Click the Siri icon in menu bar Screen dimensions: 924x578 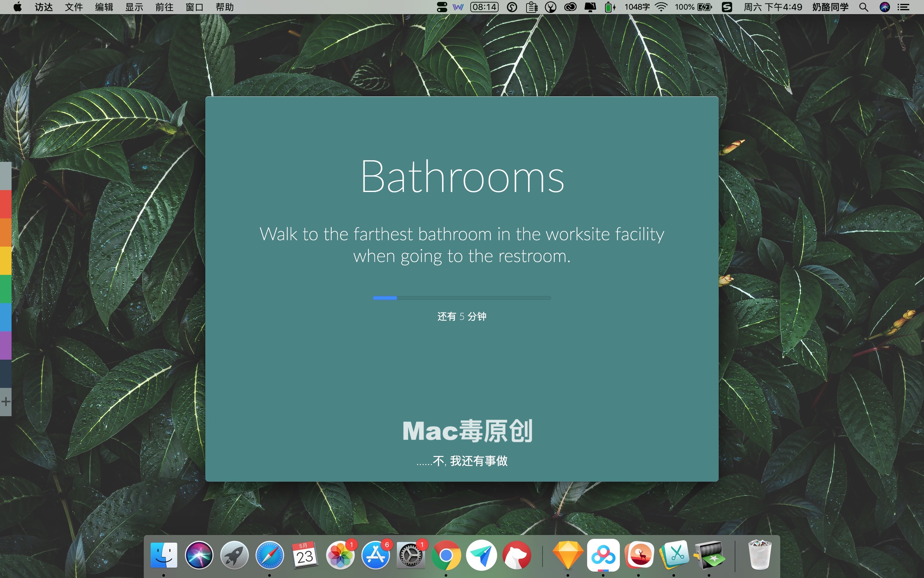point(885,7)
